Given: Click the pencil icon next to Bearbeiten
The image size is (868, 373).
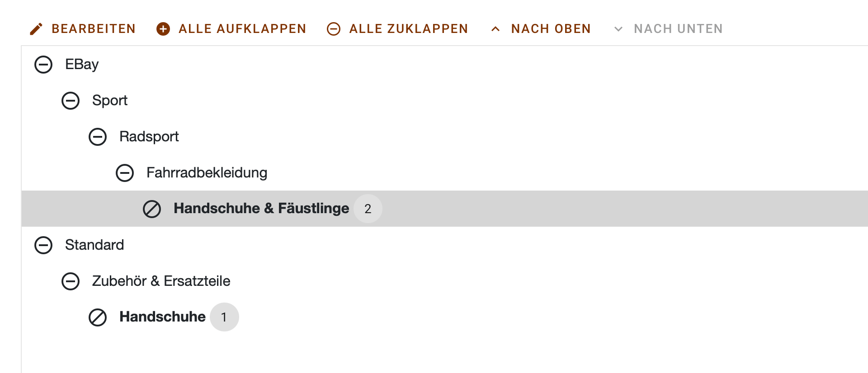Looking at the screenshot, I should (36, 29).
